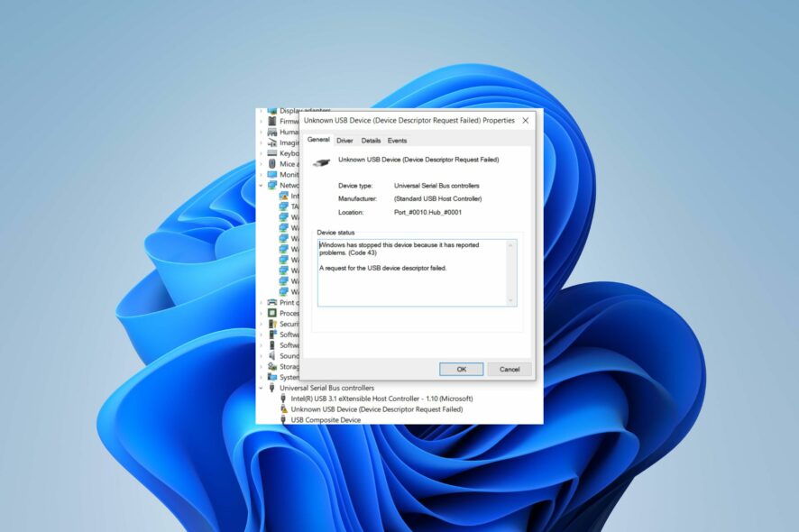The width and height of the screenshot is (799, 532).
Task: Select 'Universal Serial Bus controllers' tree row
Action: click(326, 388)
